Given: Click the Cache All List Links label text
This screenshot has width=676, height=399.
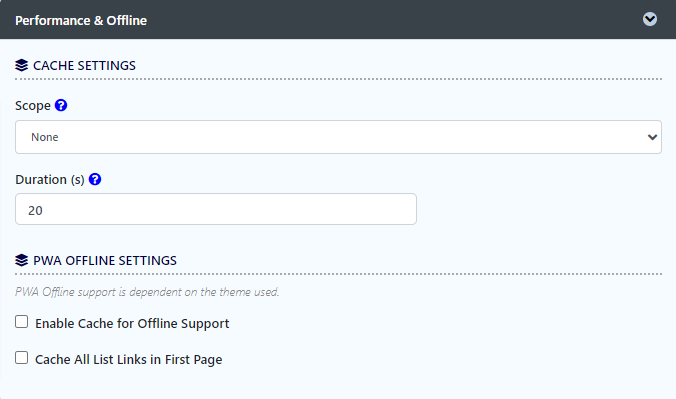Looking at the screenshot, I should [128, 359].
